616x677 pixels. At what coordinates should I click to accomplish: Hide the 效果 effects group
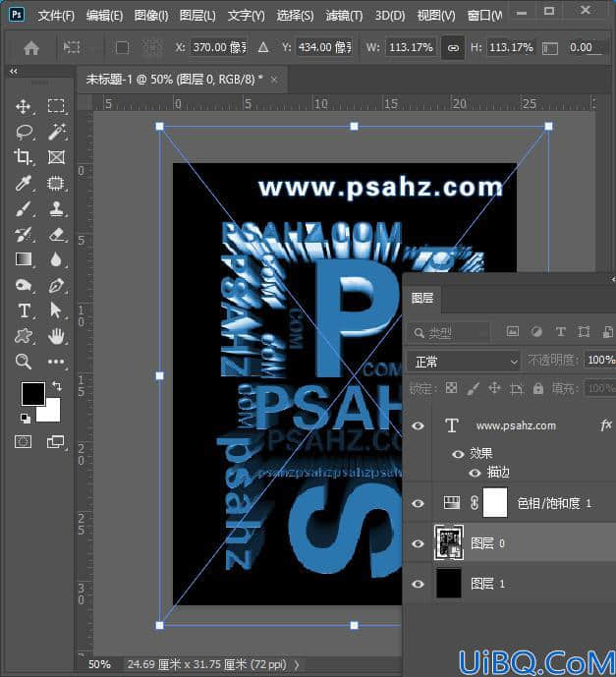(458, 454)
